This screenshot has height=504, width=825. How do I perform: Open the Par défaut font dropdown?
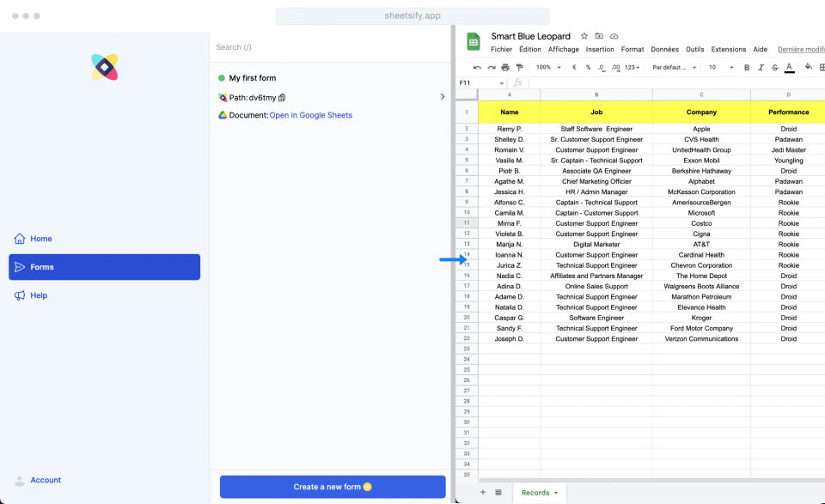point(674,67)
